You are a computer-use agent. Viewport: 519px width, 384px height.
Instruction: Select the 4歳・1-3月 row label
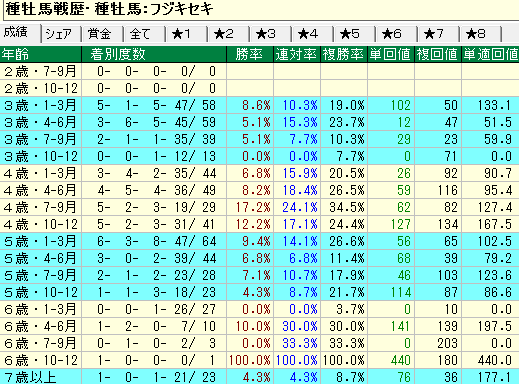coord(41,173)
